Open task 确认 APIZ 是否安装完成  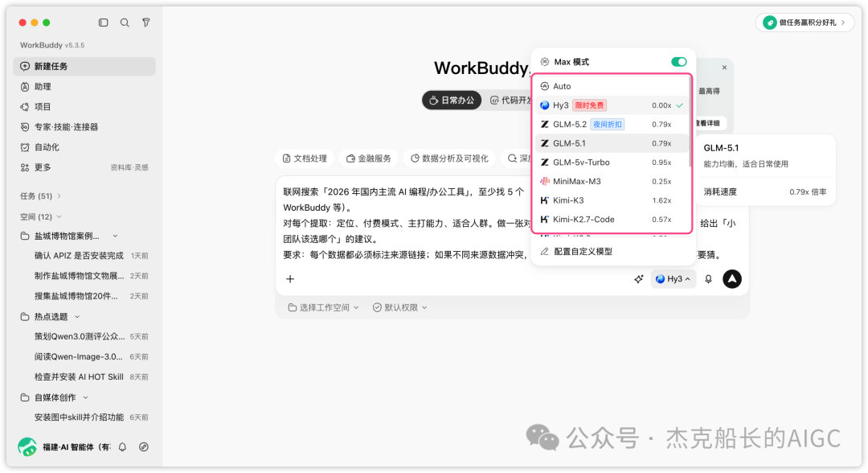click(x=84, y=256)
